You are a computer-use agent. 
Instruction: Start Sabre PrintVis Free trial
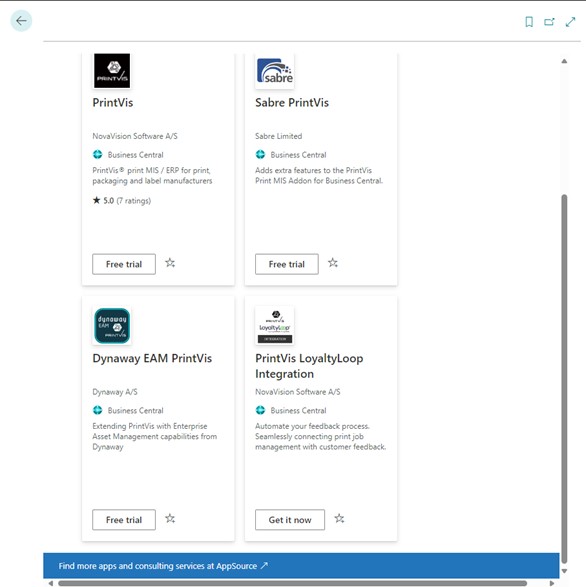tap(287, 264)
